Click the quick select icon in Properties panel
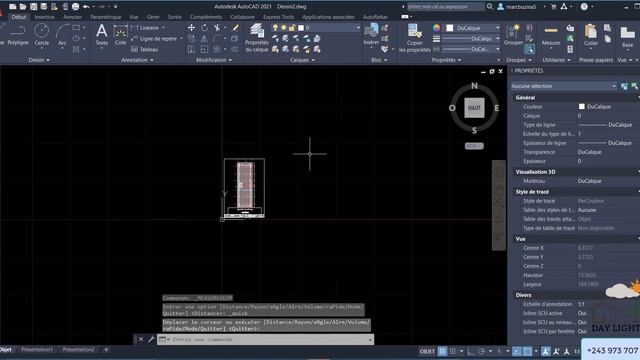This screenshot has height=360, width=640. coord(634,86)
